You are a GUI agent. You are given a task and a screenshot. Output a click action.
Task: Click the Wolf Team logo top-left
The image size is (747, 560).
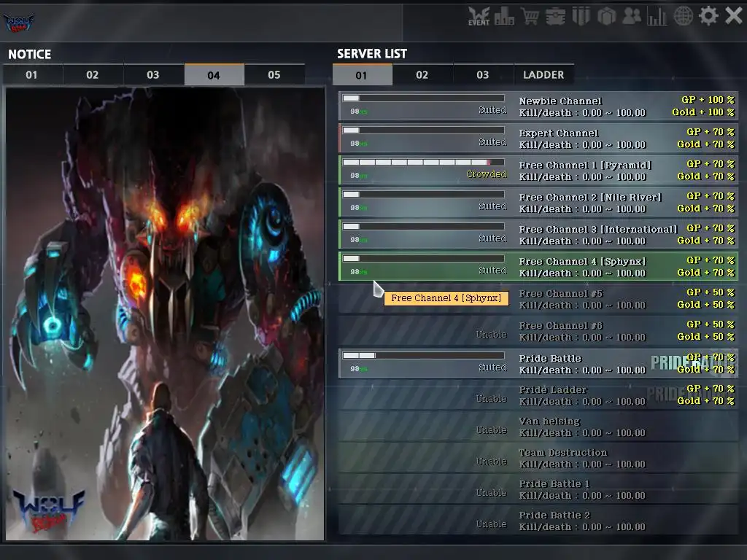click(19, 23)
